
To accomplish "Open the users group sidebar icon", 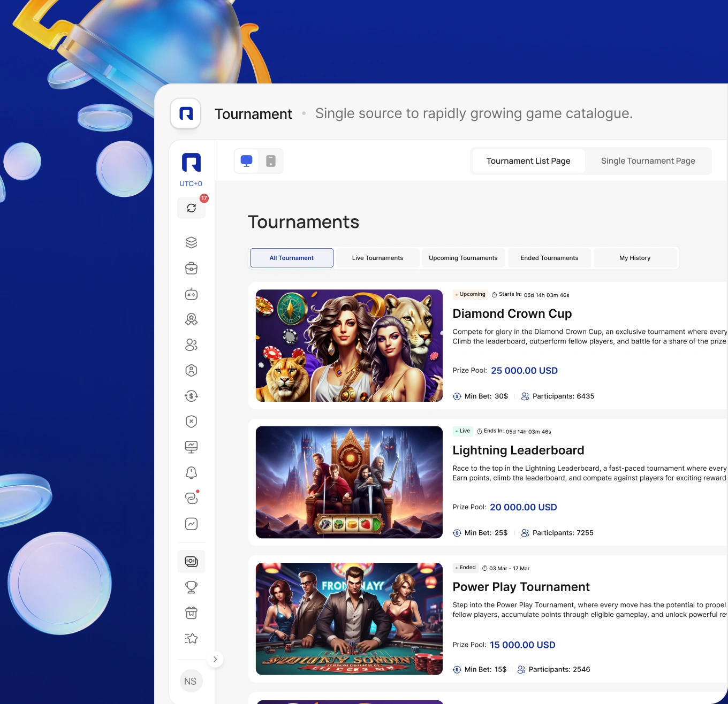I will click(191, 345).
